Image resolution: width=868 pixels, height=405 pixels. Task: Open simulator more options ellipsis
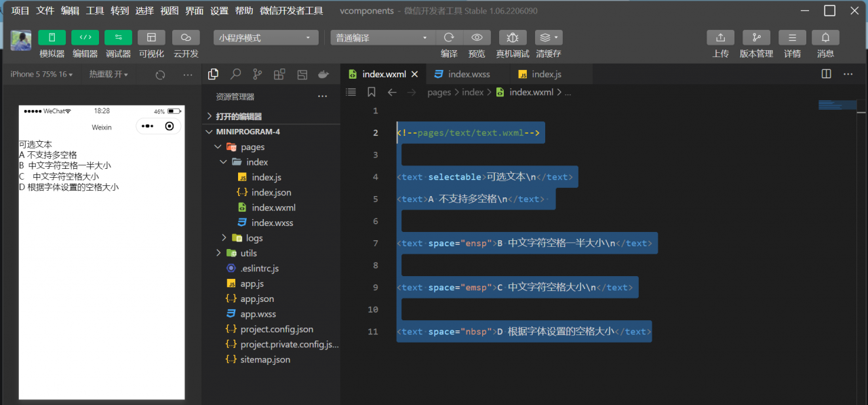pyautogui.click(x=188, y=75)
